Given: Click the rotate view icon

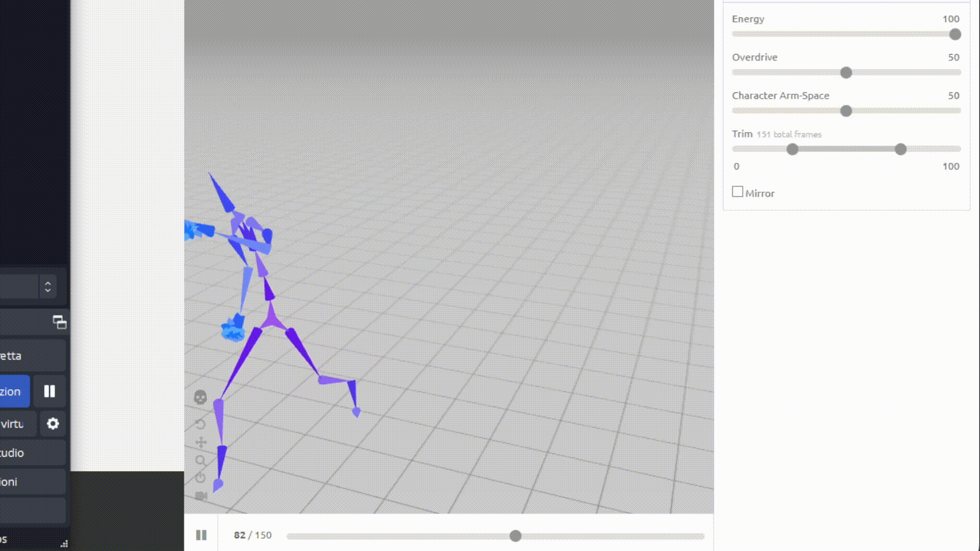Looking at the screenshot, I should [200, 424].
